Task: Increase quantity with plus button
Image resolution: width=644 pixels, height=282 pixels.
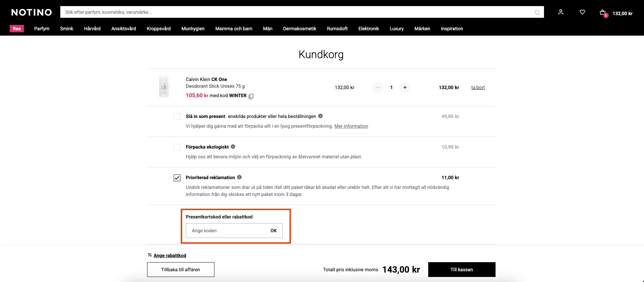Action: click(x=405, y=87)
